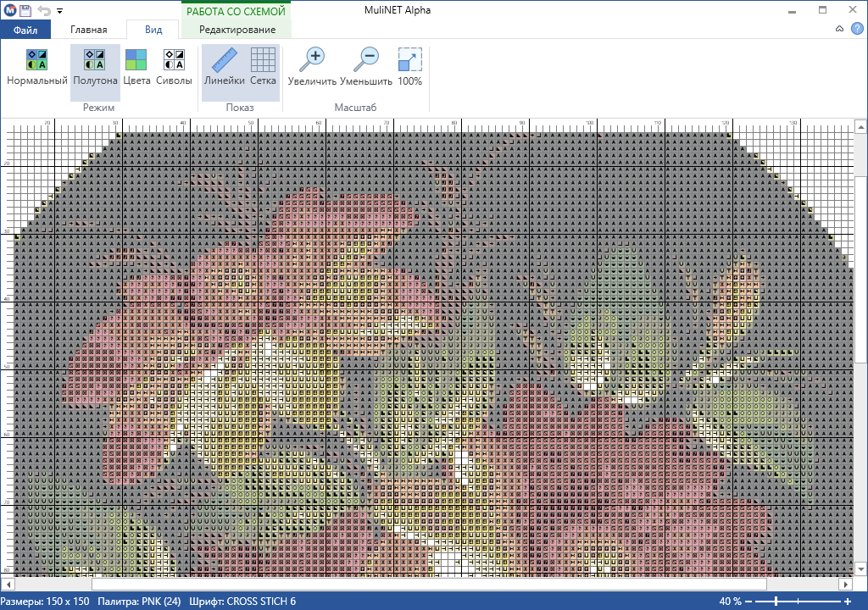Click the zoom slider handle in status bar
Screen dimensions: 868x610
pos(776,602)
